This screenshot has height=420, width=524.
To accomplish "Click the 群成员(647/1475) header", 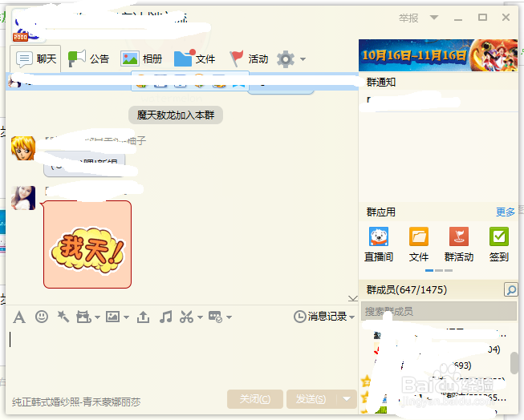I will [x=407, y=290].
